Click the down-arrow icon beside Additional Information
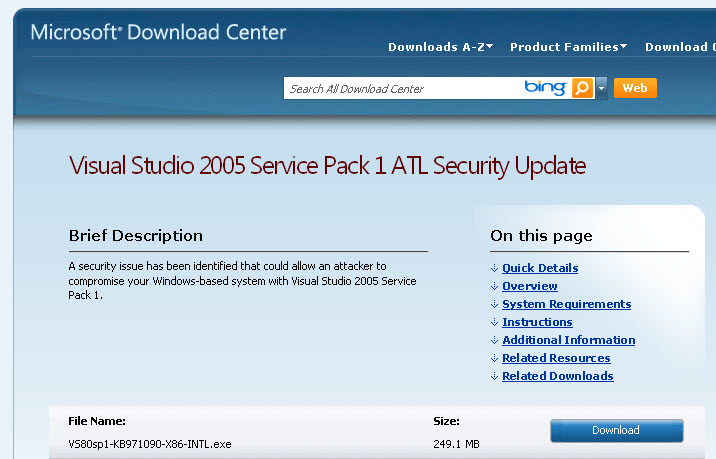The height and width of the screenshot is (459, 716). coord(494,340)
